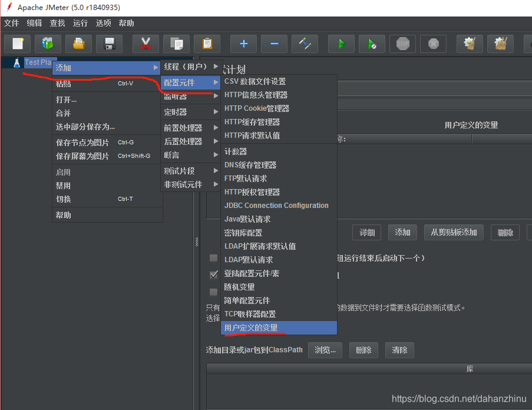Screen dimensions: 532x410
Task: Click the Shutdown test X icon
Action: 433,44
